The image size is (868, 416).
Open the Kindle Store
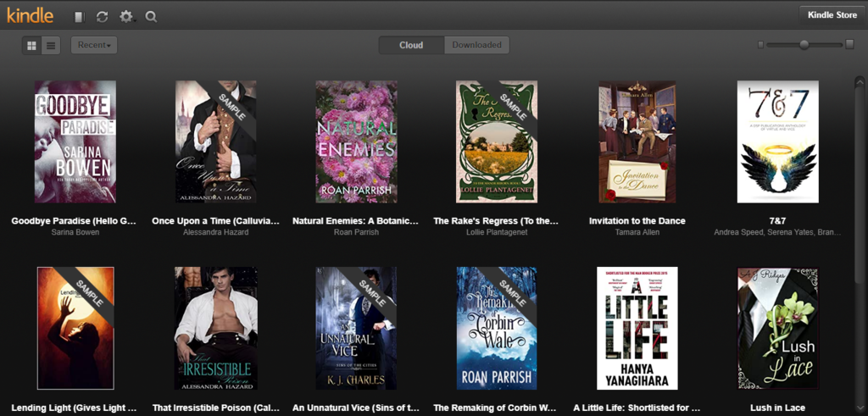coord(832,15)
